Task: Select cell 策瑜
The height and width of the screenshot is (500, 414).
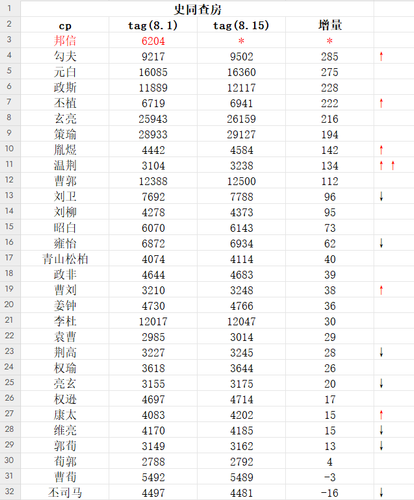Action: (65, 134)
